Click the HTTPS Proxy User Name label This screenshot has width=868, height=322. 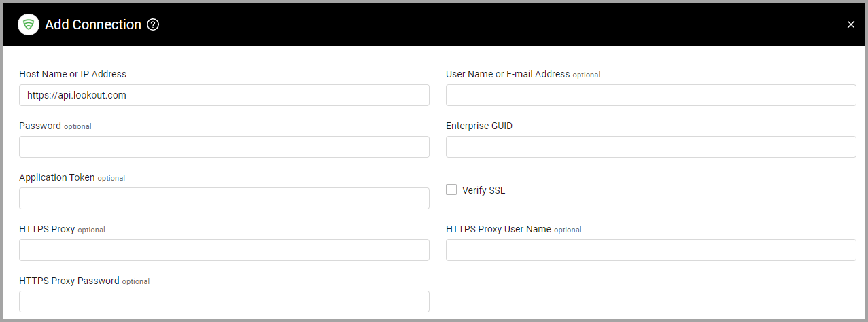point(498,229)
